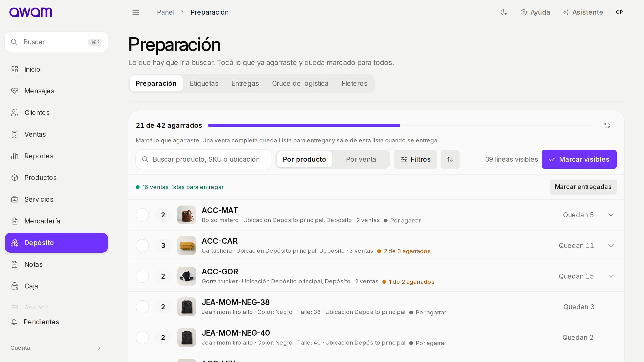Open Productos in sidebar

pos(56,178)
